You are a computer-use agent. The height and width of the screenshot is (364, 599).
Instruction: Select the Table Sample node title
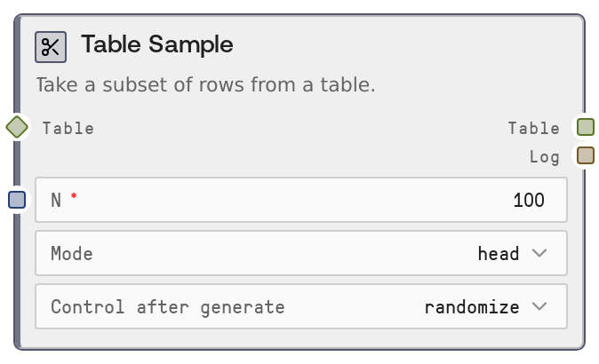pyautogui.click(x=157, y=44)
